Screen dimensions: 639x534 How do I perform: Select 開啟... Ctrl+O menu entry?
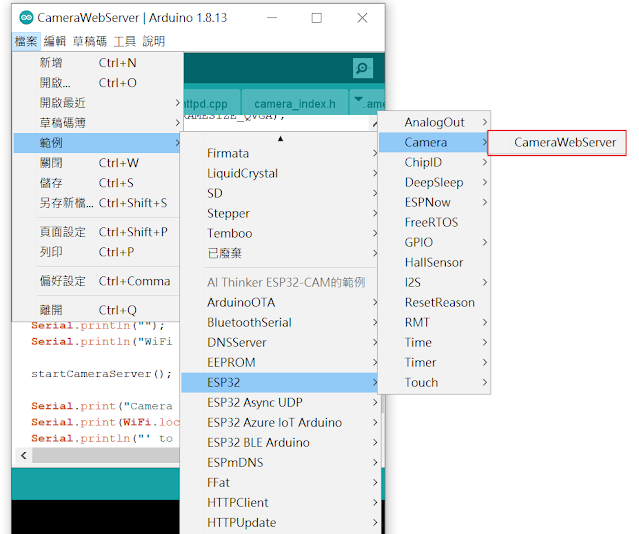(x=98, y=83)
